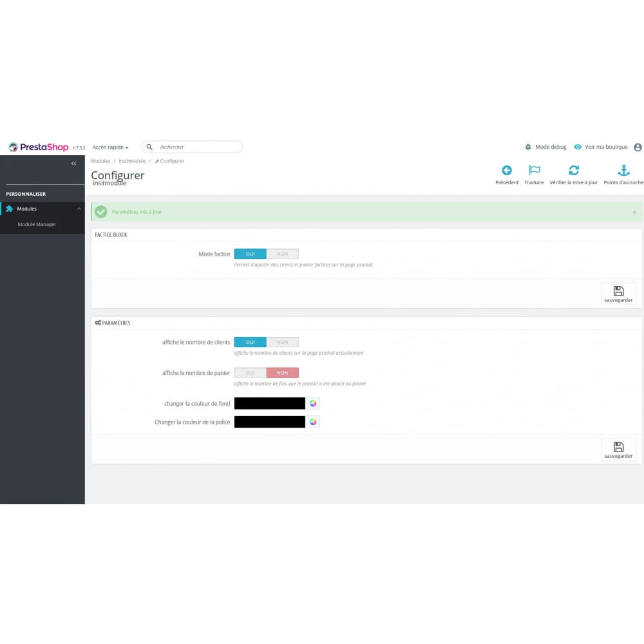The height and width of the screenshot is (644, 644).
Task: Click Modules breadcrumb link
Action: (100, 161)
